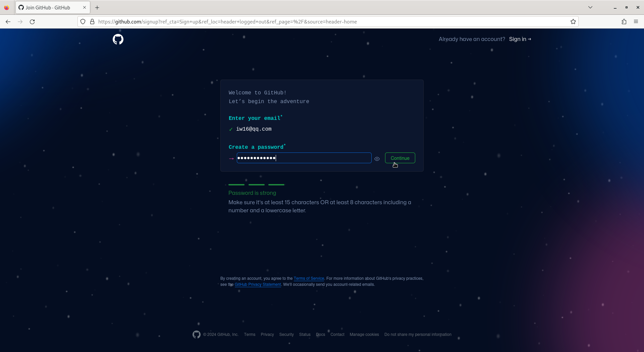Toggle password visibility eye icon
The image size is (644, 352).
[x=377, y=159]
